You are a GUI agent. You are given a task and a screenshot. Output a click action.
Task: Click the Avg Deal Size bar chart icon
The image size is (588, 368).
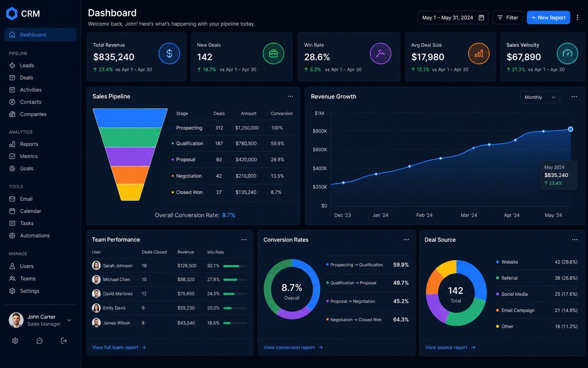pyautogui.click(x=479, y=54)
